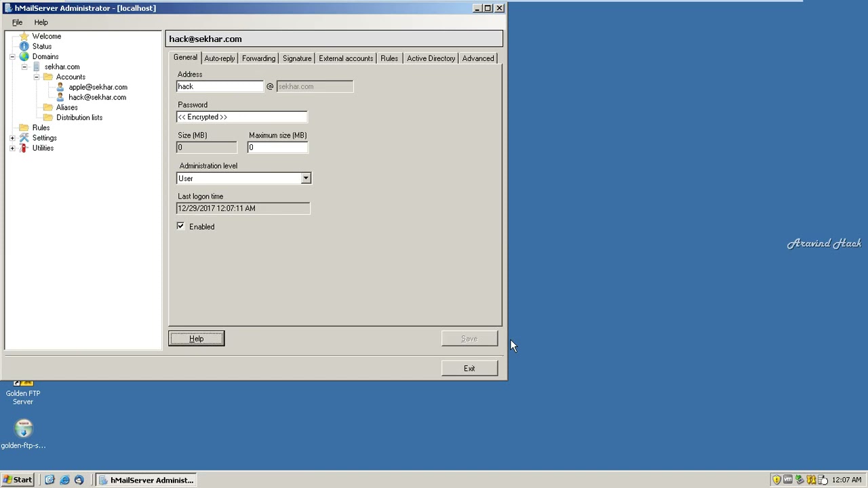This screenshot has height=488, width=868.
Task: Click the Rules folder icon in tree
Action: (24, 127)
